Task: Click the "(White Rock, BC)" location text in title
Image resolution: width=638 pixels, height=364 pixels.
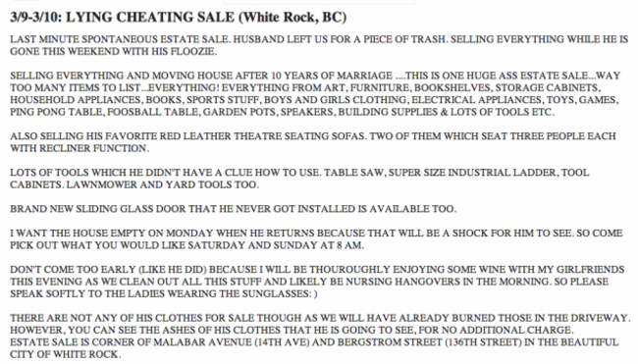Action: (x=292, y=17)
